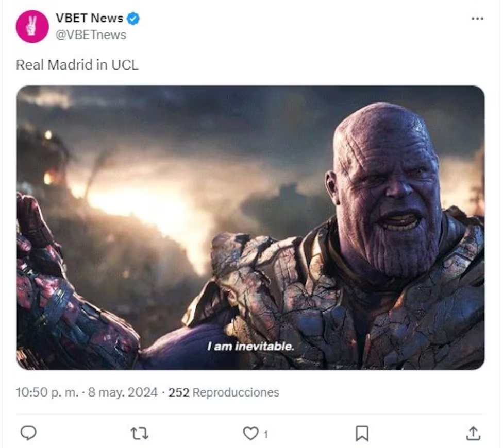This screenshot has width=503, height=448.
Task: Bookmark this VBET News tweet
Action: coord(362,434)
